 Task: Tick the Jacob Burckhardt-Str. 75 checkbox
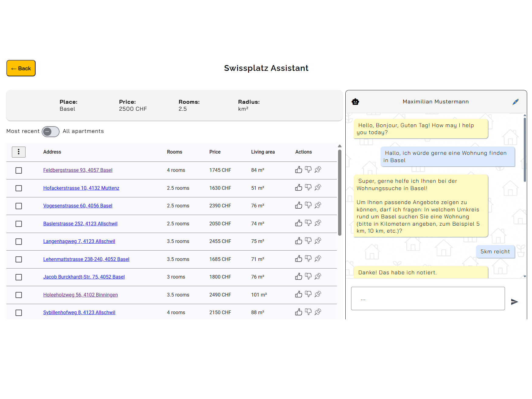(x=19, y=277)
